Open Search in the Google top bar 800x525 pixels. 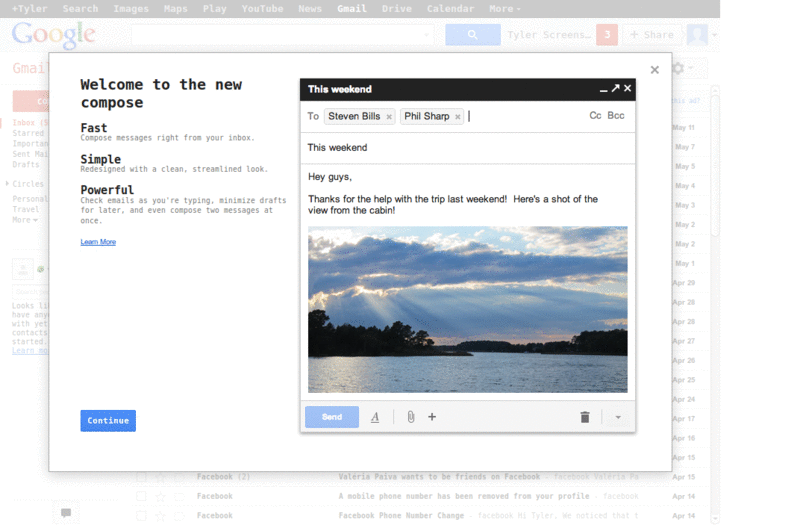click(x=80, y=9)
